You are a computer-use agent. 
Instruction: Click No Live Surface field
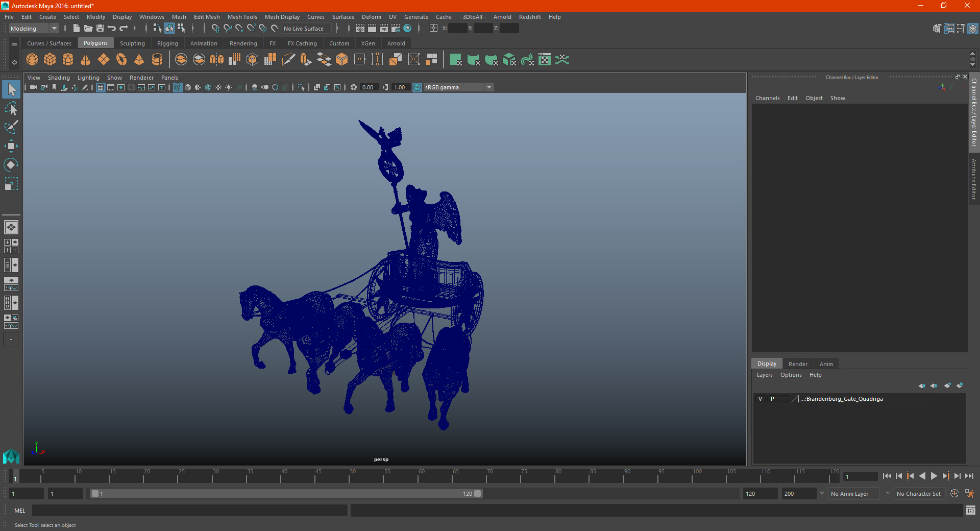tap(306, 29)
